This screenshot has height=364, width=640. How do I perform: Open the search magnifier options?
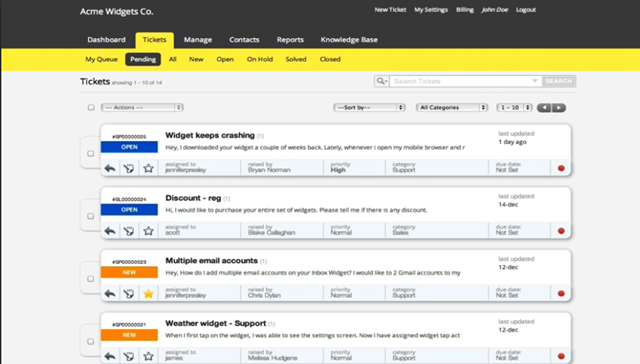pyautogui.click(x=382, y=81)
